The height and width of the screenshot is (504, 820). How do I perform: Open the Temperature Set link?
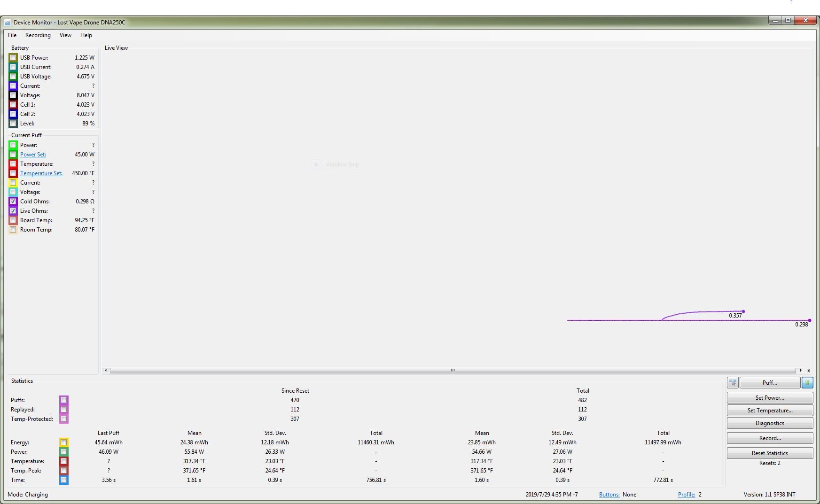41,173
